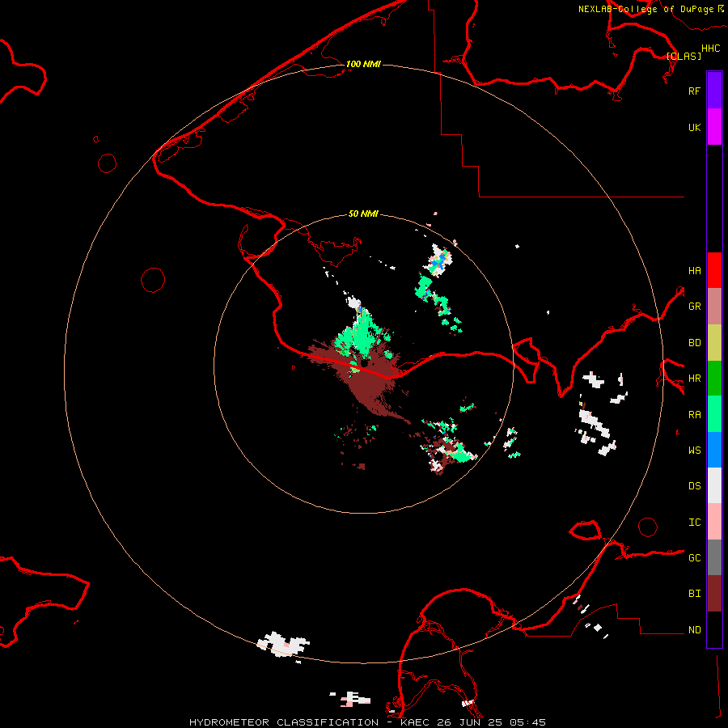Click the GC gray legend swatch
This screenshot has width=728, height=728.
pyautogui.click(x=714, y=557)
